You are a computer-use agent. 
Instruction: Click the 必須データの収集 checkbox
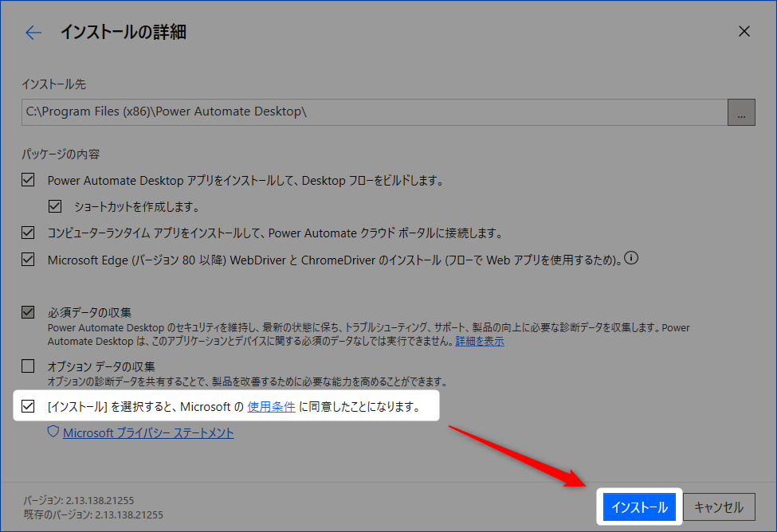(28, 312)
